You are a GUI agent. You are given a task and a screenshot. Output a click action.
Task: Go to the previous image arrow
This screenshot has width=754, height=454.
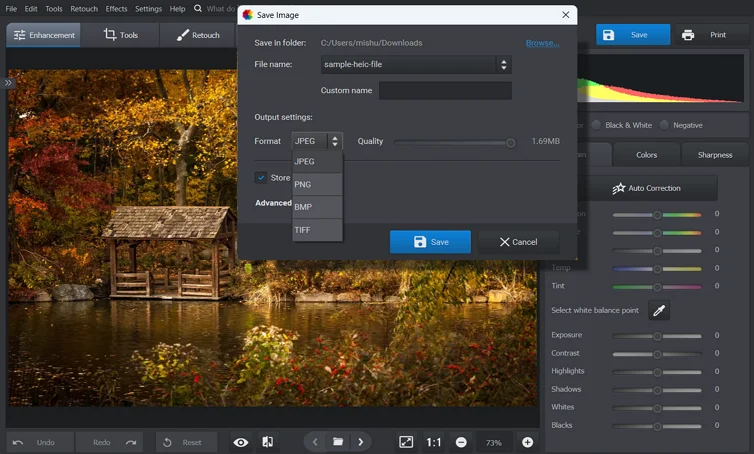coord(315,442)
